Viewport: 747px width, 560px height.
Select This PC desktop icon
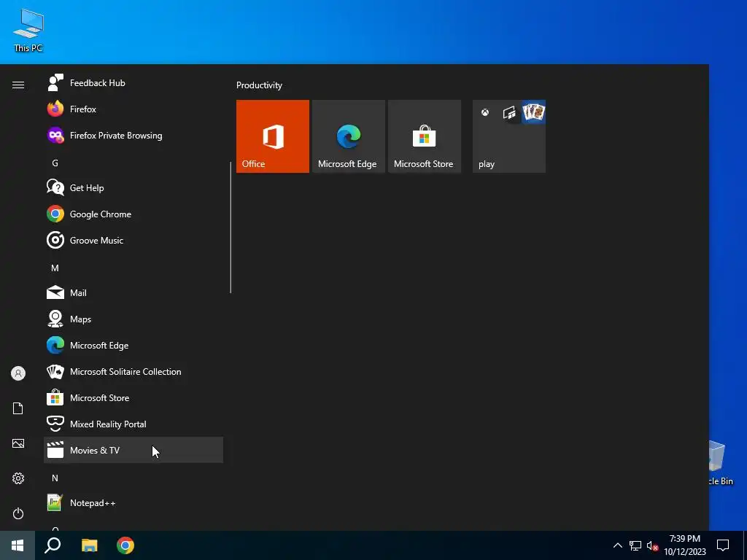point(28,30)
